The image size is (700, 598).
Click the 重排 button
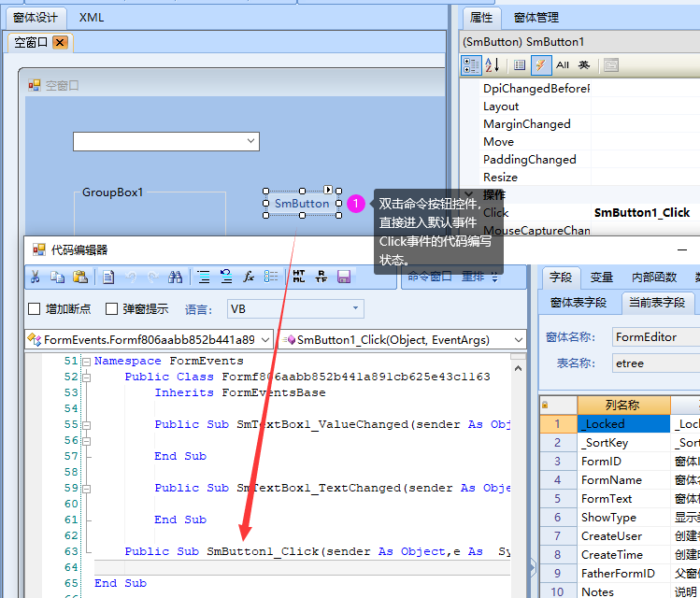click(473, 277)
